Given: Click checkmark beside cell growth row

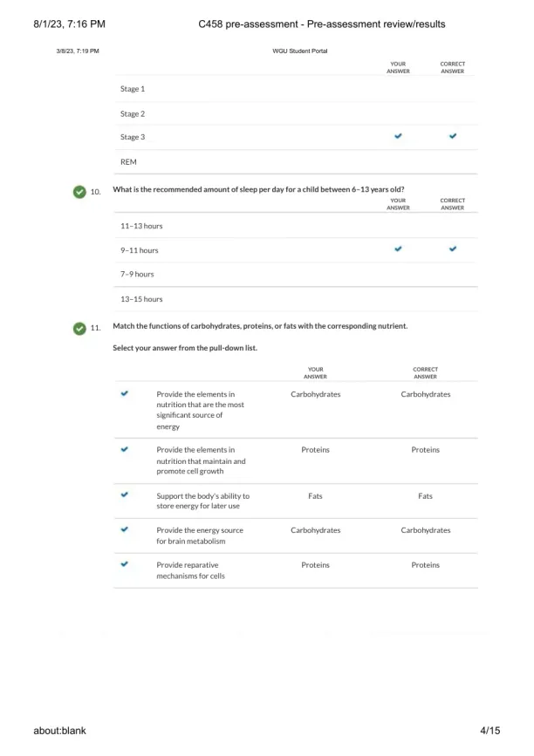Looking at the screenshot, I should pyautogui.click(x=125, y=449).
